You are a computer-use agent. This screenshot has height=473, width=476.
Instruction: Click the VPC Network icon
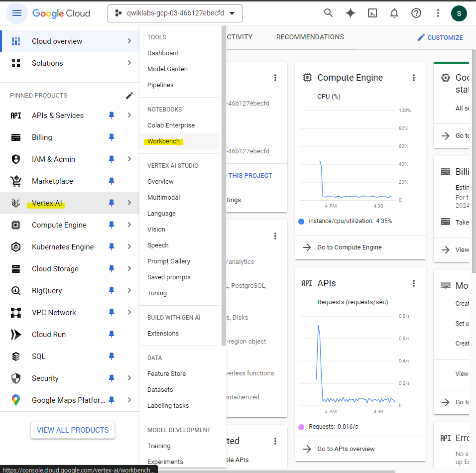point(16,312)
